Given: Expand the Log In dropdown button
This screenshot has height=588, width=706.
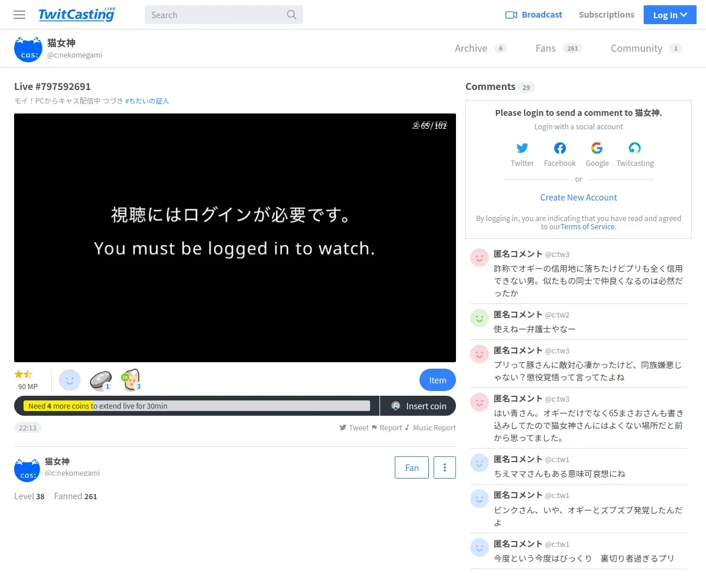Looking at the screenshot, I should 670,15.
